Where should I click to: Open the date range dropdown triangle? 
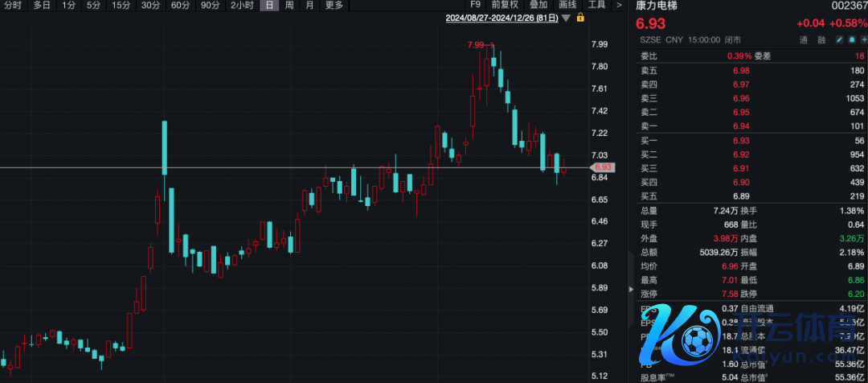coord(567,18)
